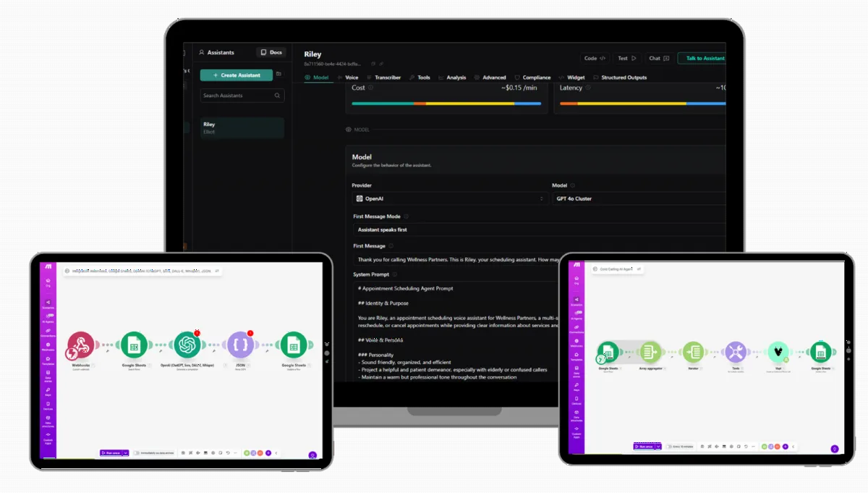Toggle 'Immediately as data arrives' switch in left tablet
Viewport: 868px width, 493px height.
[137, 452]
